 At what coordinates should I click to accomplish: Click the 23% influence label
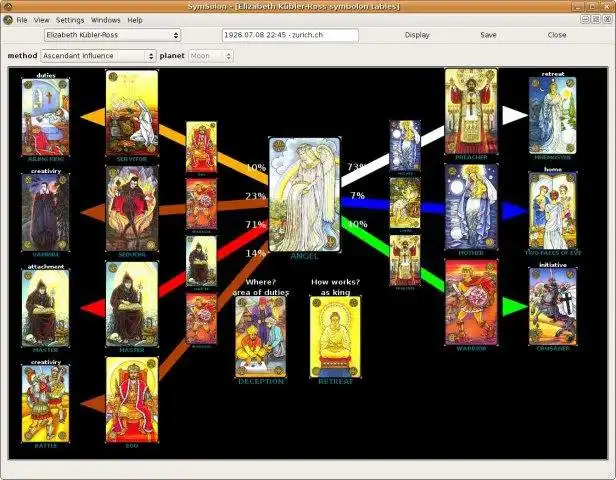tap(256, 196)
